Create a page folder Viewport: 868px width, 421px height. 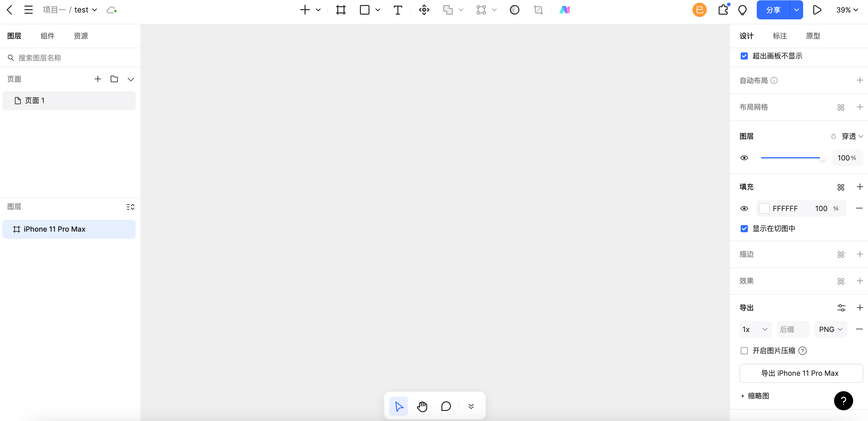[x=114, y=79]
